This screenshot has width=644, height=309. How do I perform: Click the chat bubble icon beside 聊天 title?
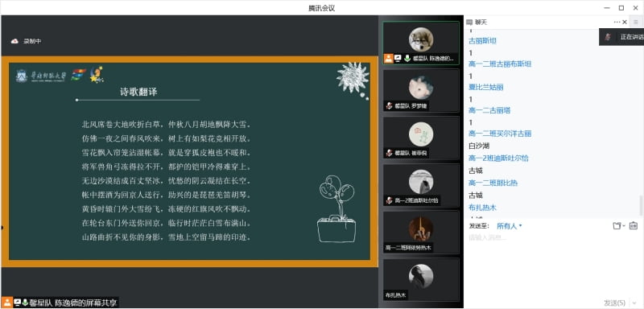click(x=469, y=23)
